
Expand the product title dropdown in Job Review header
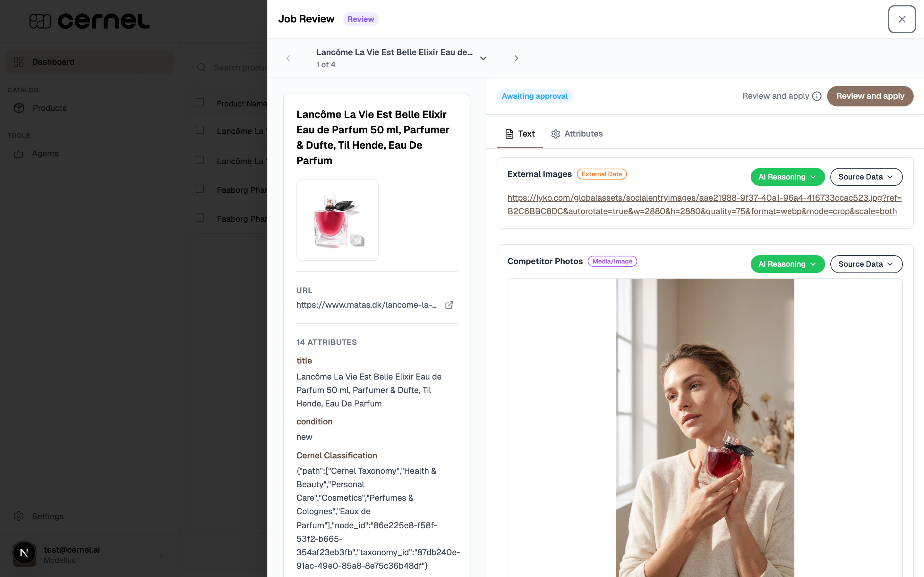point(483,58)
